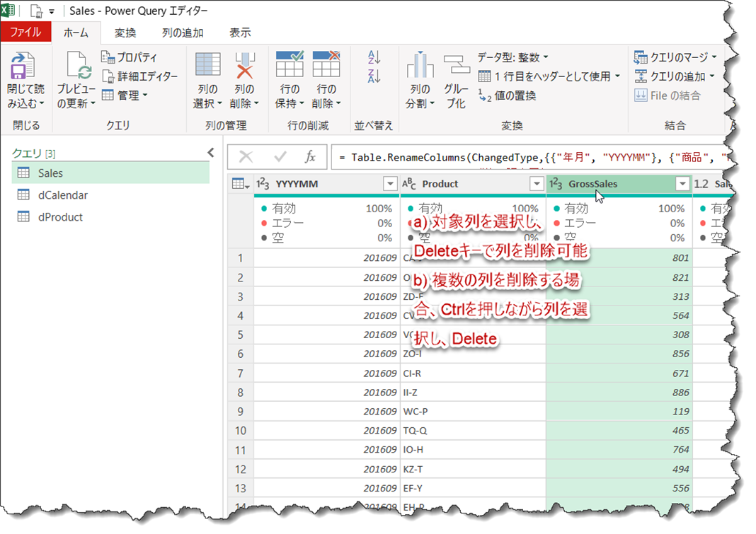This screenshot has height=534, width=756.
Task: Click the Refresh Preview (プレビューの更新) icon
Action: click(x=79, y=66)
